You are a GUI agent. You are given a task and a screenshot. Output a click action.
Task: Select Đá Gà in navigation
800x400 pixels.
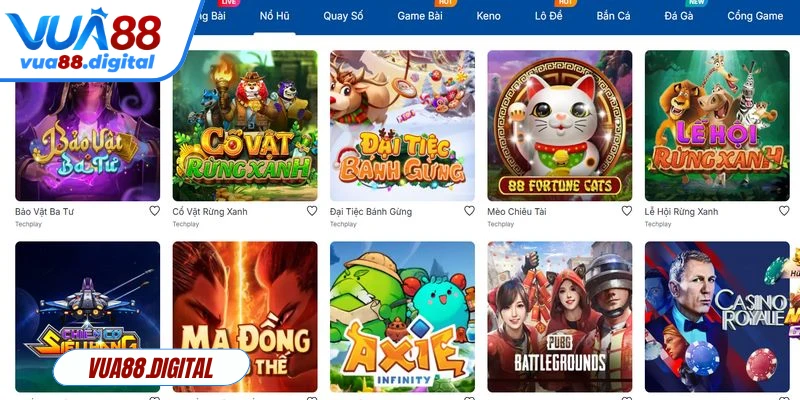679,16
